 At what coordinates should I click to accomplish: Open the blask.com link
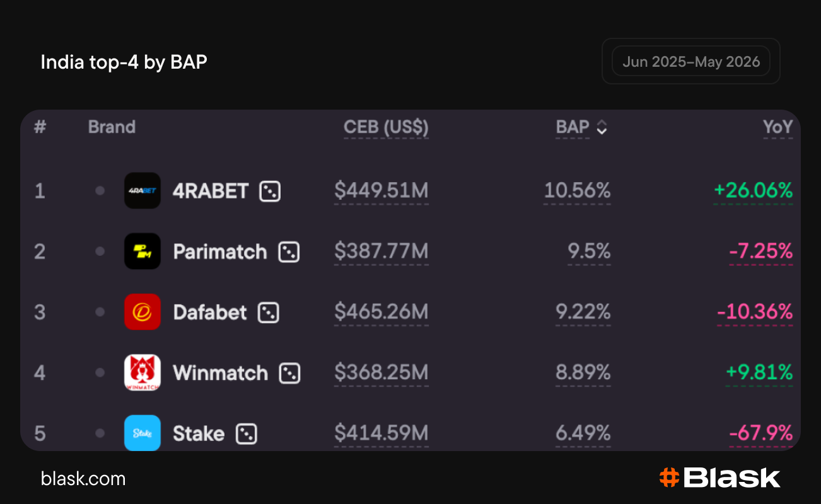pos(83,478)
